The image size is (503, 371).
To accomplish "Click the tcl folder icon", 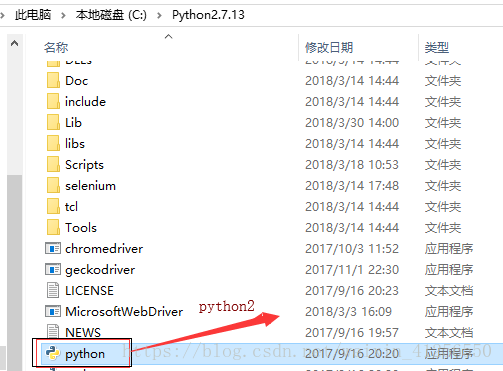I will (x=53, y=207).
